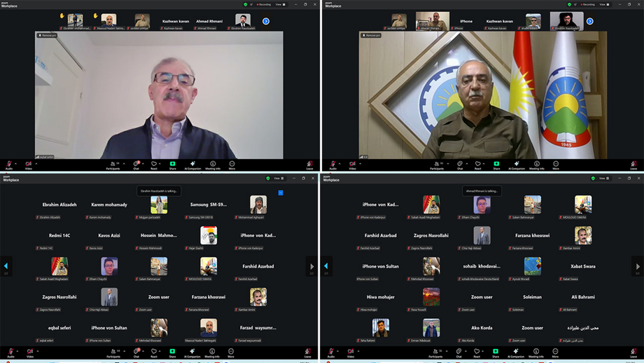This screenshot has height=363, width=644.
Task: Unmute Audio in the top-left Zoom window
Action: (9, 165)
